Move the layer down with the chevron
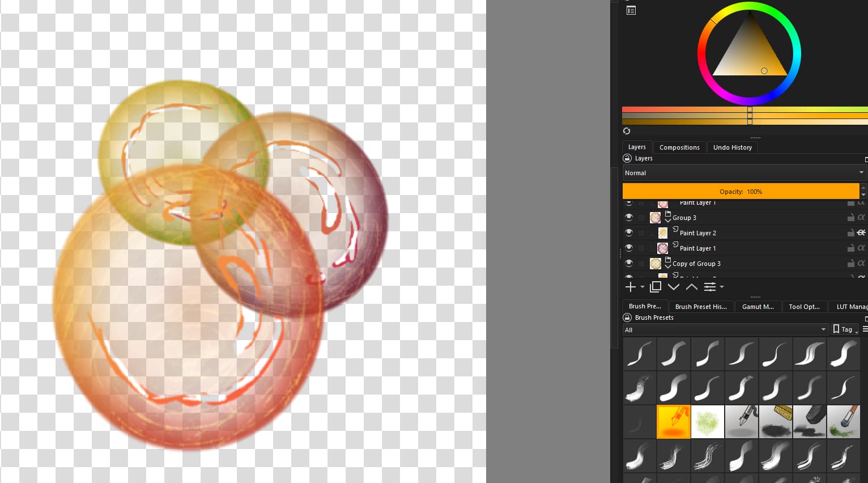 [x=674, y=287]
